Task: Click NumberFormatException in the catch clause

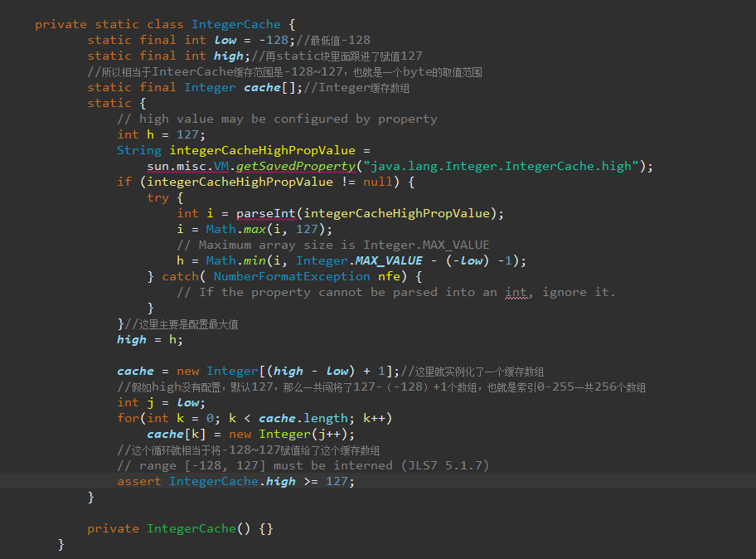Action: [x=292, y=276]
